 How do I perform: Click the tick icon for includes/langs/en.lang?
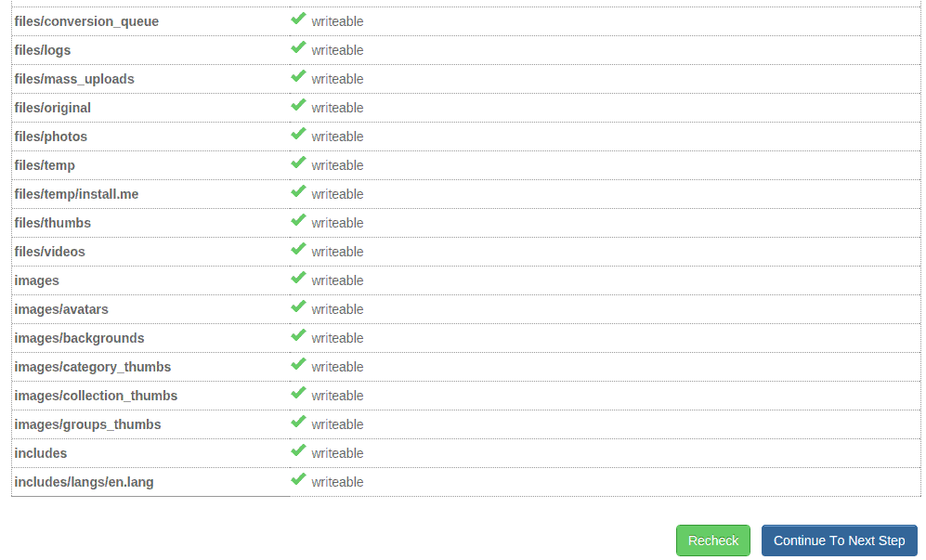coord(298,480)
